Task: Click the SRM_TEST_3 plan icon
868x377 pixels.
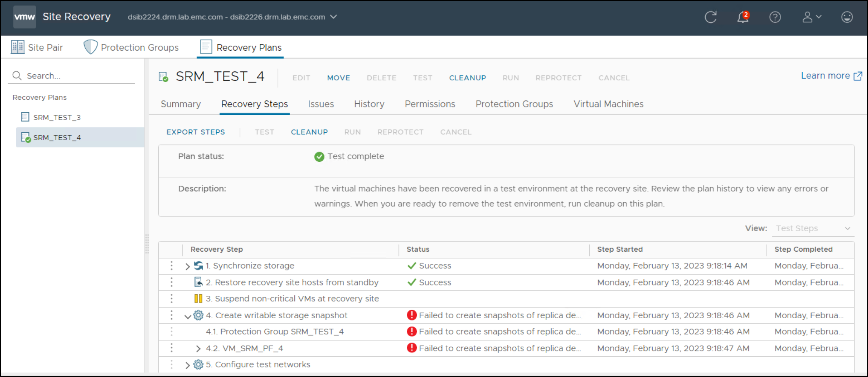Action: tap(25, 117)
